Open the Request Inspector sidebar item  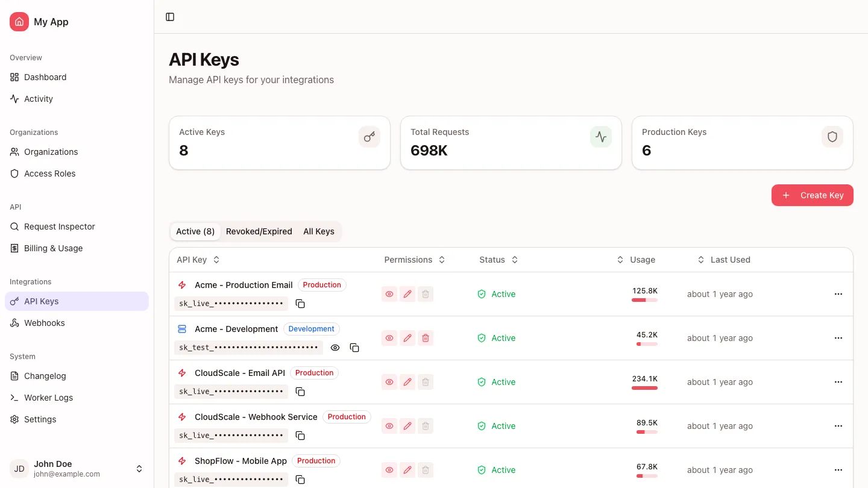(59, 227)
